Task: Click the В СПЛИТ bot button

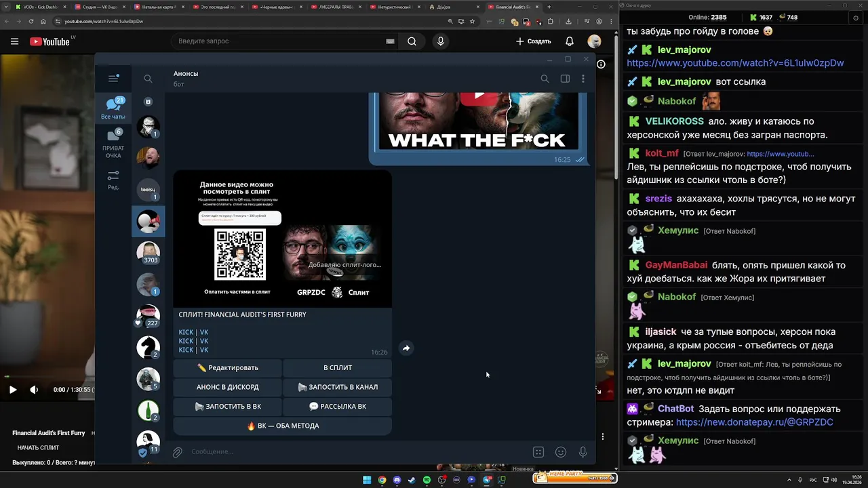Action: point(337,367)
